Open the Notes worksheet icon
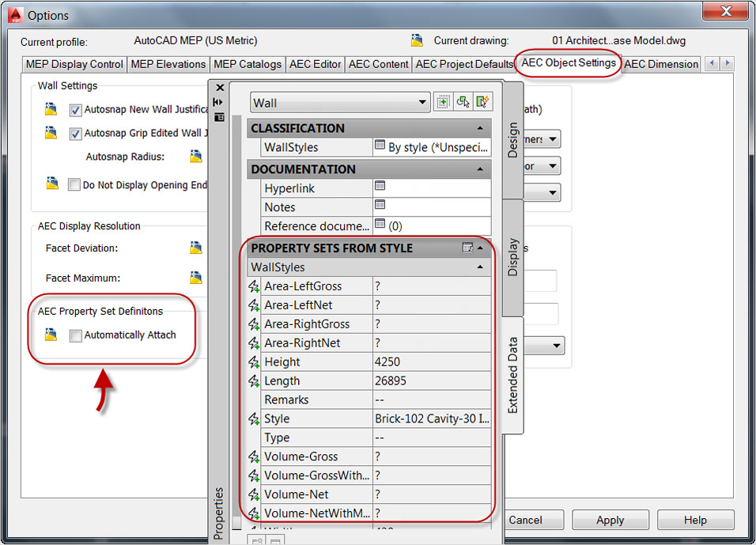The width and height of the screenshot is (756, 545). pyautogui.click(x=380, y=205)
